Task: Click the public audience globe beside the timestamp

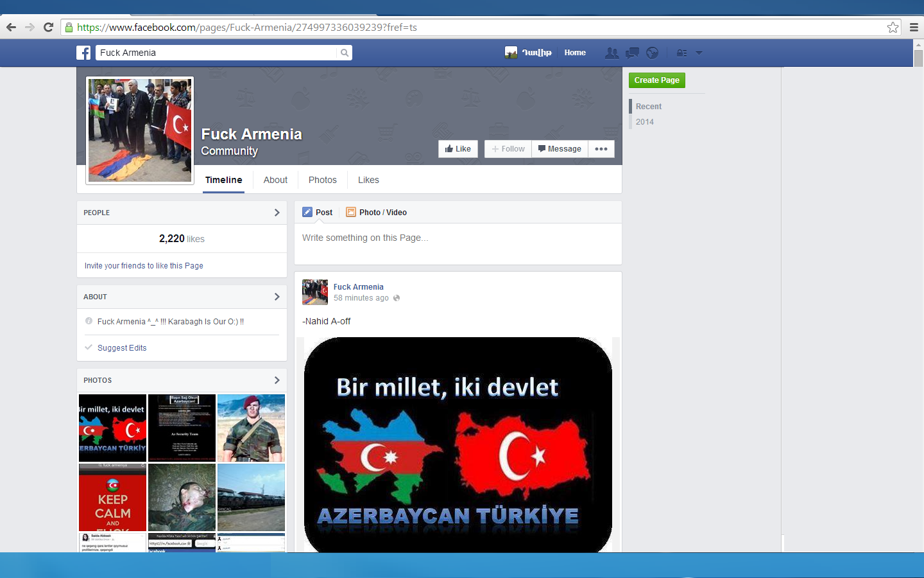Action: click(x=397, y=298)
